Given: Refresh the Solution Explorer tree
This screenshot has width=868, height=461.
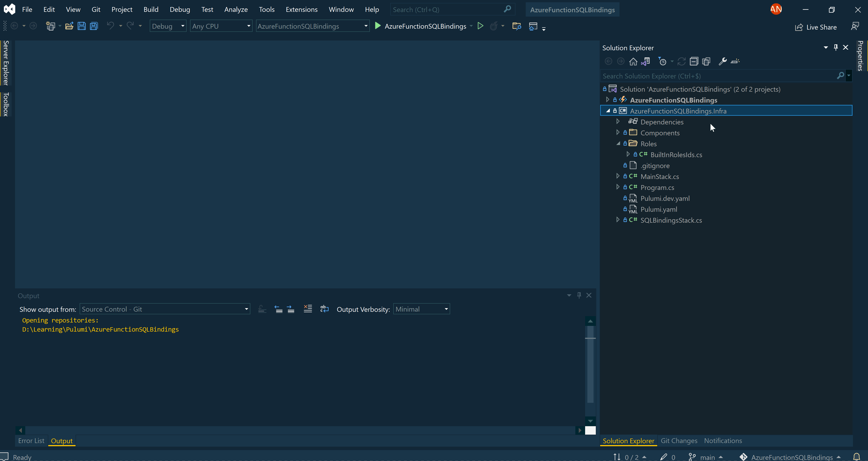Looking at the screenshot, I should click(x=682, y=61).
